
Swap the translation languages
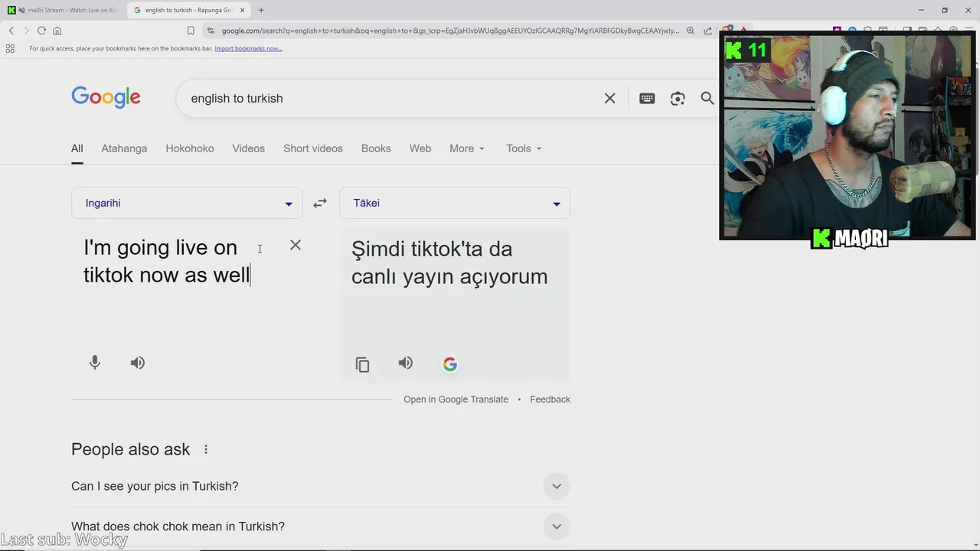coord(320,203)
